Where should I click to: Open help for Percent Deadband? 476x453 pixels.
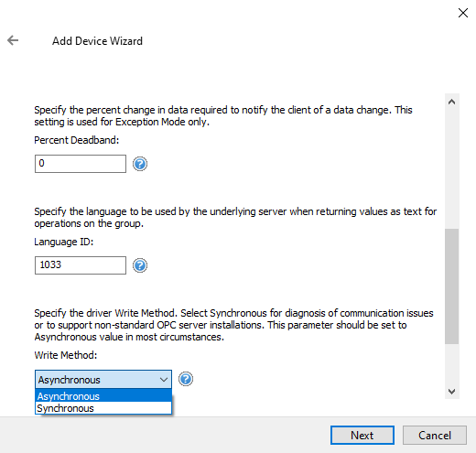click(x=140, y=164)
